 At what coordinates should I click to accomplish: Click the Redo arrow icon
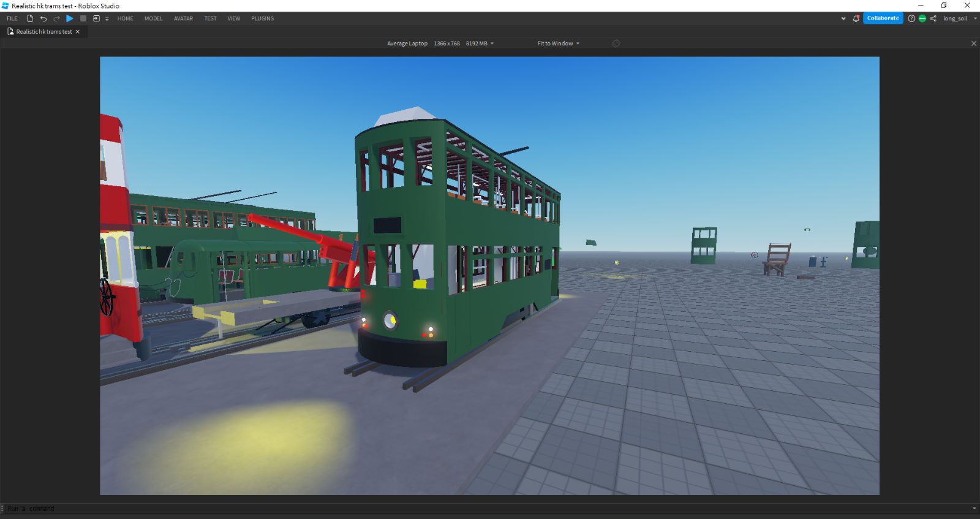tap(56, 18)
